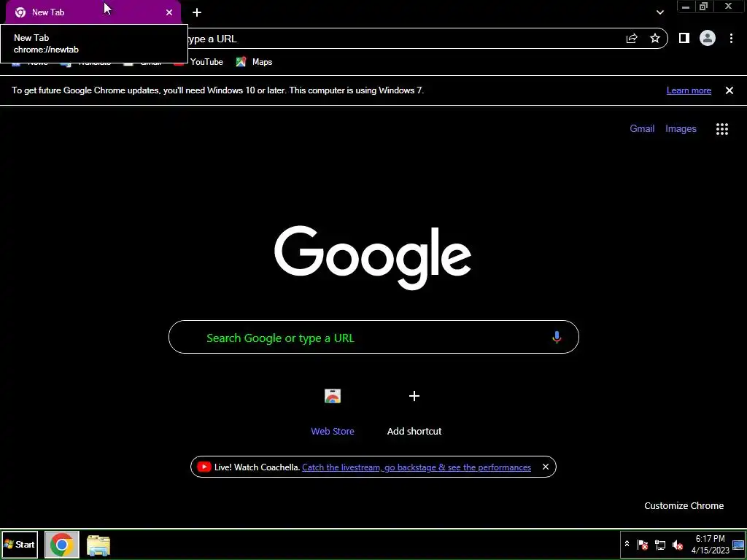Open a new tab with the plus button
Image resolution: width=747 pixels, height=560 pixels.
tap(197, 12)
